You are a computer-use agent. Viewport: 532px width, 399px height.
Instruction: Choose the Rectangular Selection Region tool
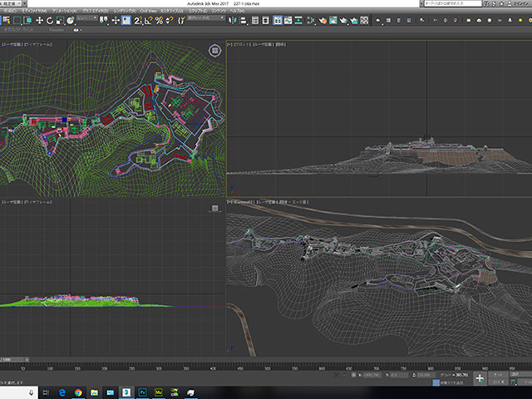tap(17, 21)
